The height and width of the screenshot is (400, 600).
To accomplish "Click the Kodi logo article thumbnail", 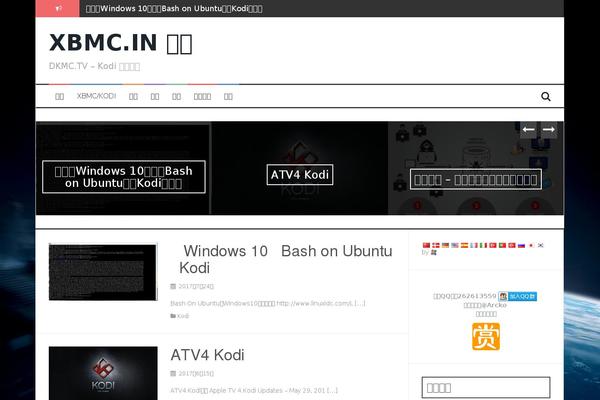I will pyautogui.click(x=103, y=373).
